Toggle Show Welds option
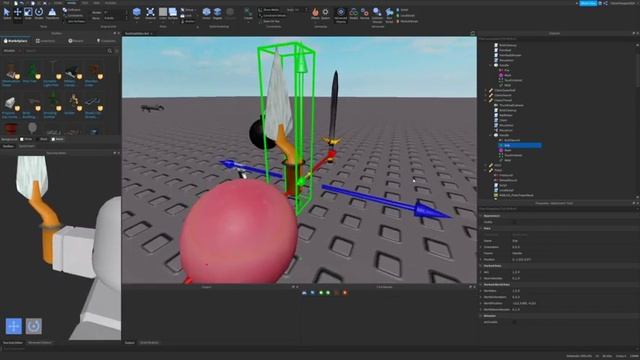Viewport: 640px width, 360px height. [269, 10]
